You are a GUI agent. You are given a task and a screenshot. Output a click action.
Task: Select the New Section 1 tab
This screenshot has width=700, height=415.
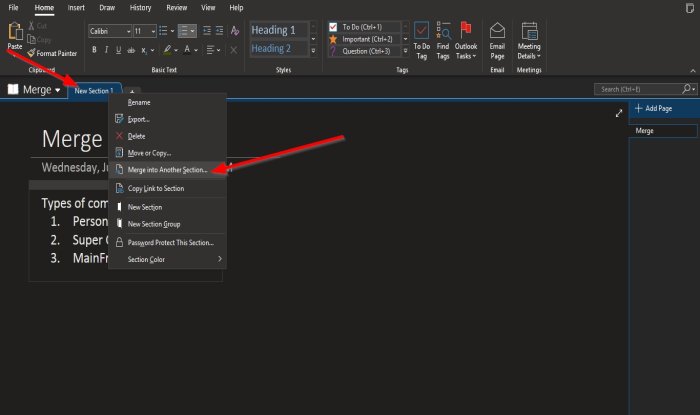[94, 91]
